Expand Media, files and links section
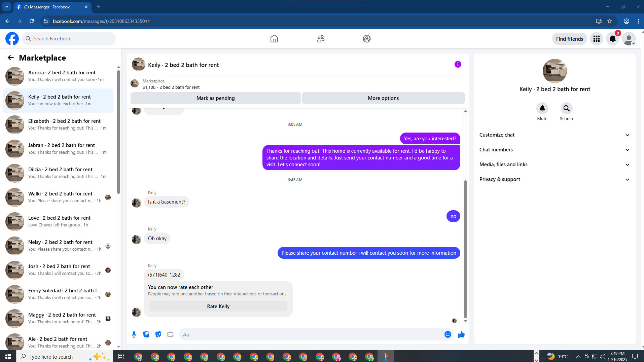Image resolution: width=644 pixels, height=362 pixels. (x=554, y=165)
